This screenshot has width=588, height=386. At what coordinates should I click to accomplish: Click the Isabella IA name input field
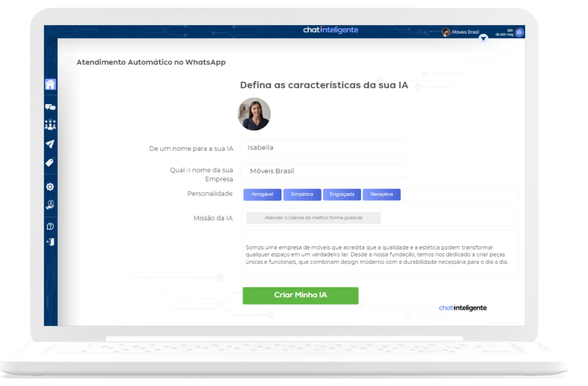324,147
